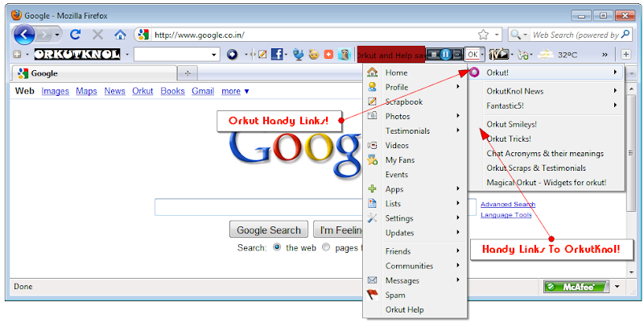Screen dimensions: 644x323
Task: Open the Advanced Search link
Action: (508, 205)
